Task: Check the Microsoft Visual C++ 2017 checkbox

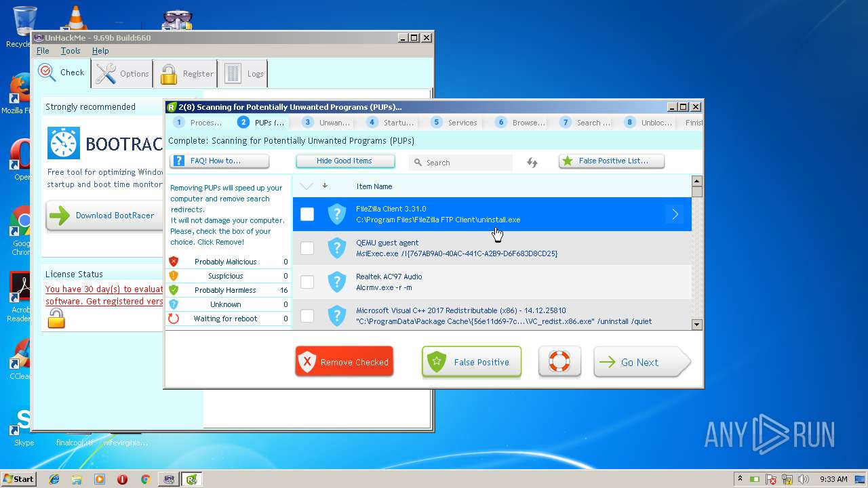Action: [307, 316]
